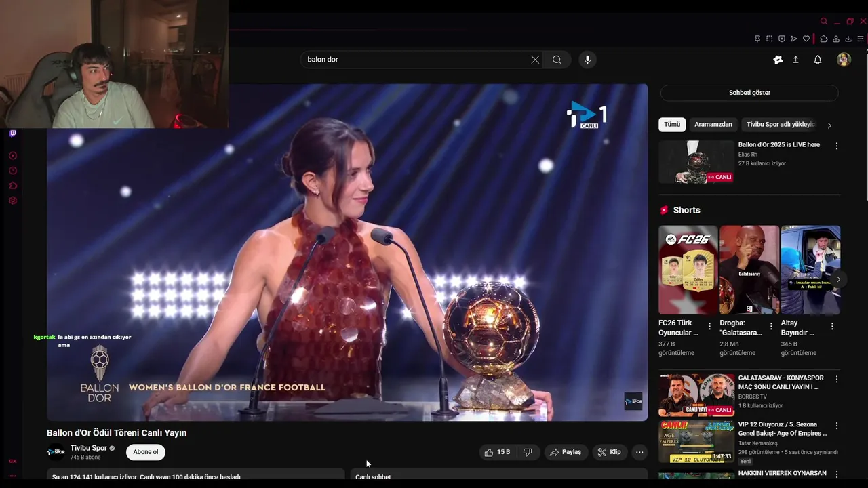The width and height of the screenshot is (868, 488).
Task: Select the Tivibu Spor adlı yükleyici chip
Action: click(x=781, y=125)
